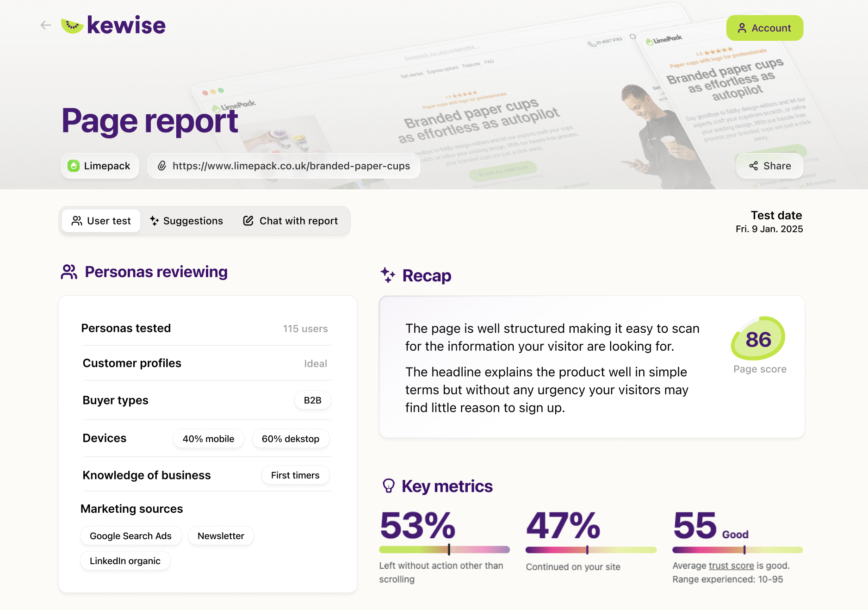Click the Key metrics lightbulb icon
This screenshot has width=868, height=610.
click(389, 486)
